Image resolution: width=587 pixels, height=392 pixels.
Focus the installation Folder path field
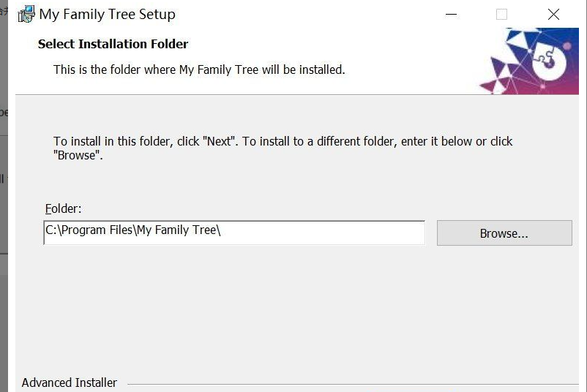point(234,233)
